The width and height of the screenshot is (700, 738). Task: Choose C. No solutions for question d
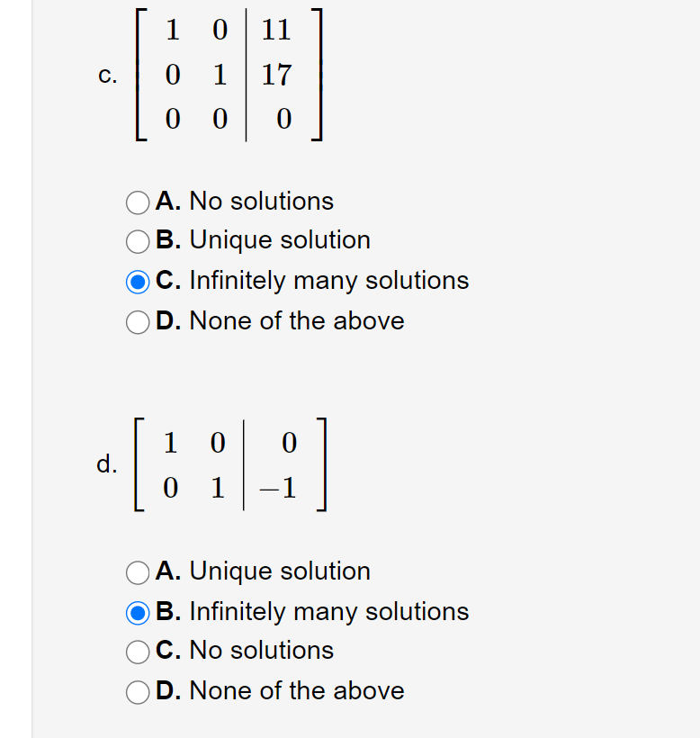pos(137,652)
